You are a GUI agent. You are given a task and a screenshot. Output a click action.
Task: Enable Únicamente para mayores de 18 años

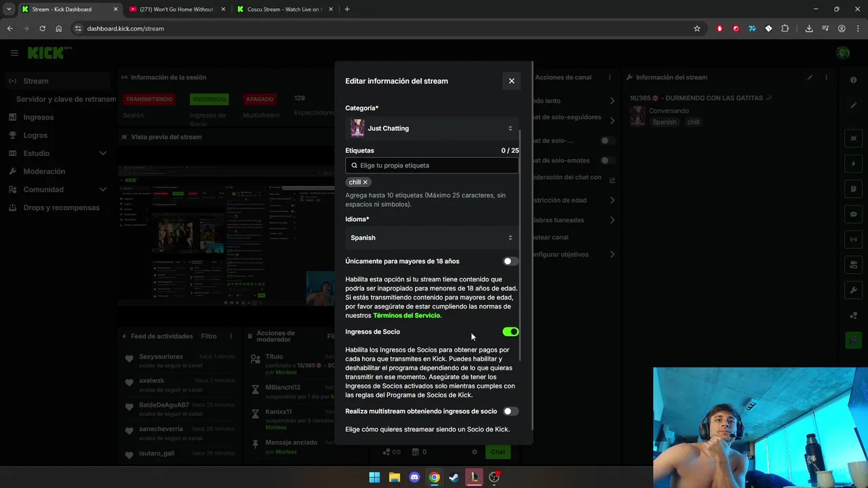511,261
